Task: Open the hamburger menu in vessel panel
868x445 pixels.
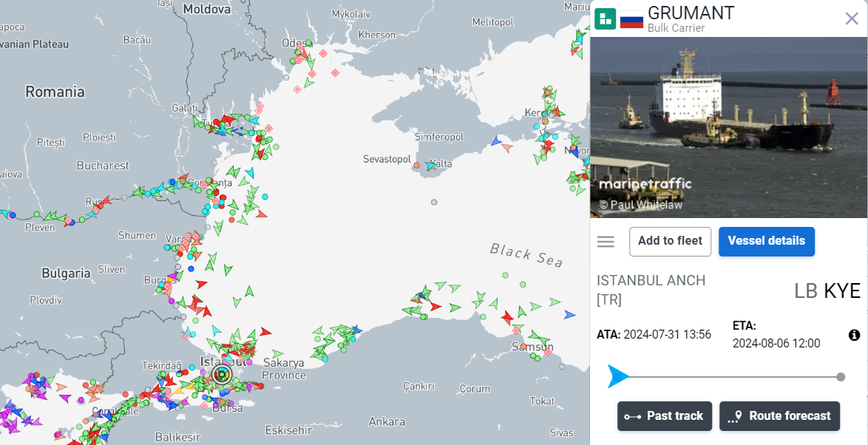Action: click(606, 242)
